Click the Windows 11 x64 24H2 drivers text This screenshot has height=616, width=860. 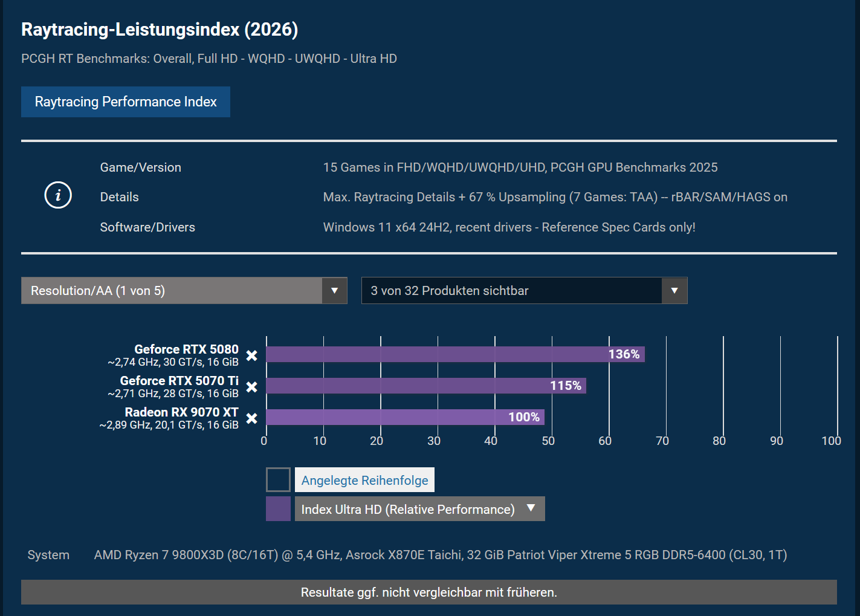[x=509, y=227]
